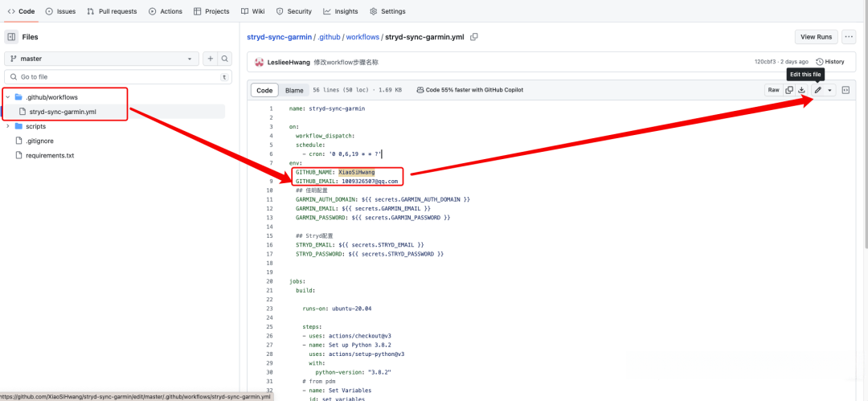Viewport: 868px width, 401px height.
Task: Open commit message 修改workflow步骤名称
Action: coord(346,62)
